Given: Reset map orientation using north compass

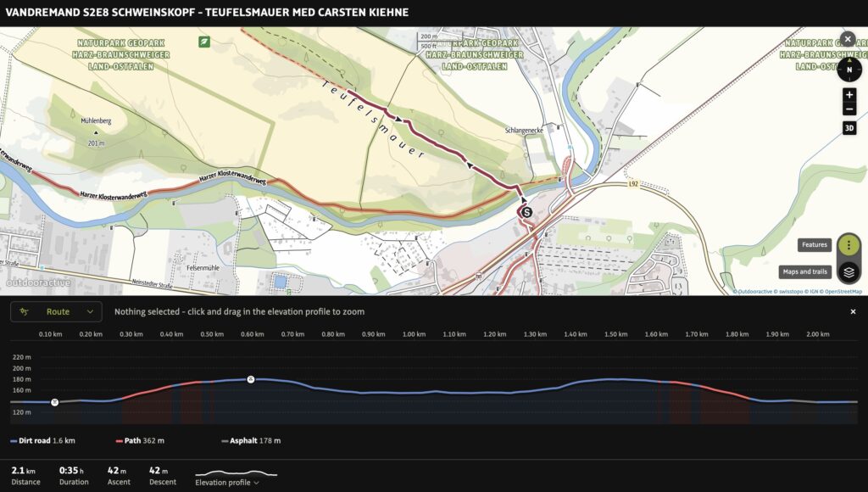Looking at the screenshot, I should tap(849, 70).
